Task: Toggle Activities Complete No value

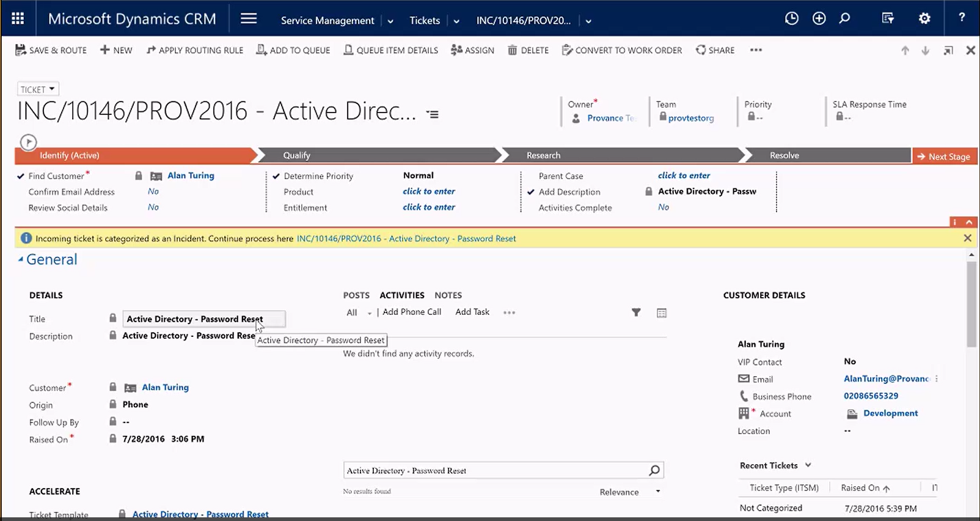Action: tap(664, 207)
